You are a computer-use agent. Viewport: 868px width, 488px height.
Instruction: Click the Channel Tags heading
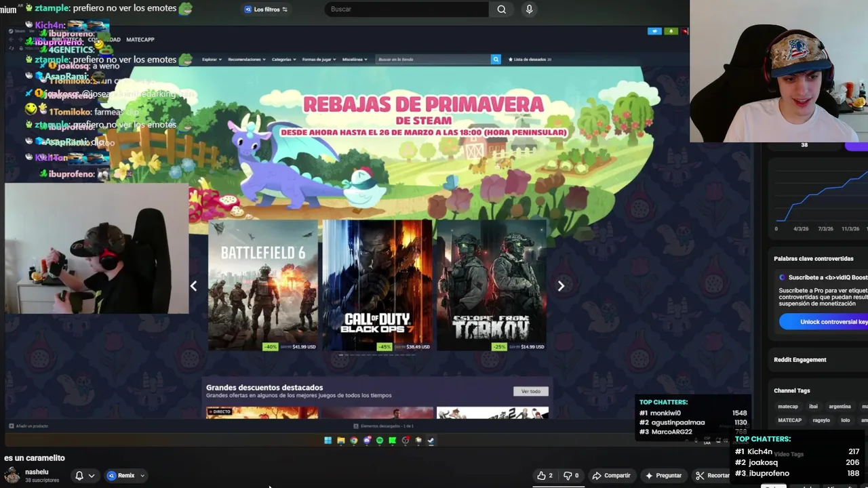[791, 391]
